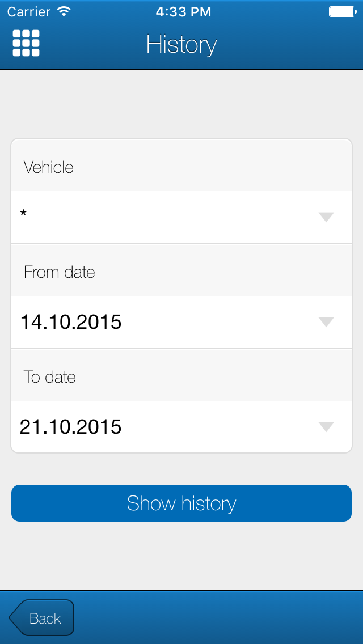Tap the From date section label
Viewport: 363px width, 644px height.
(x=59, y=272)
